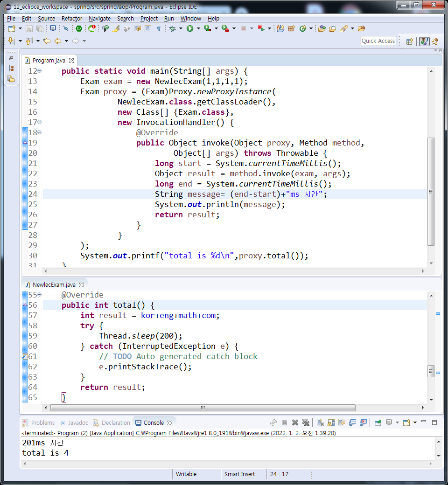The height and width of the screenshot is (485, 448).
Task: Click the New Java Project icon
Action: point(280,29)
